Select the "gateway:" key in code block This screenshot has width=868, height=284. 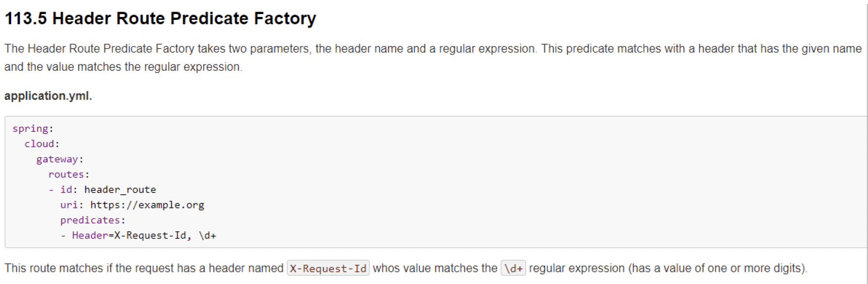pos(60,159)
